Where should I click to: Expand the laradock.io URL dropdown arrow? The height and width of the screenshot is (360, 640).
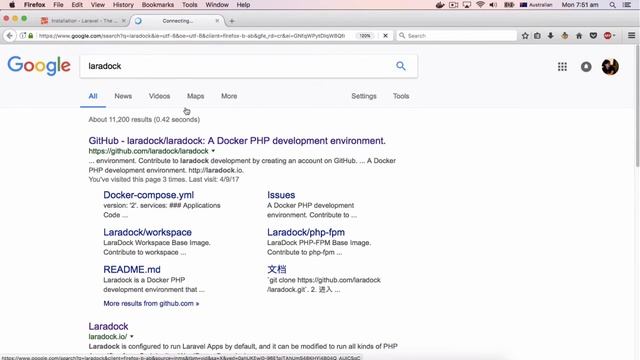pos(131,337)
